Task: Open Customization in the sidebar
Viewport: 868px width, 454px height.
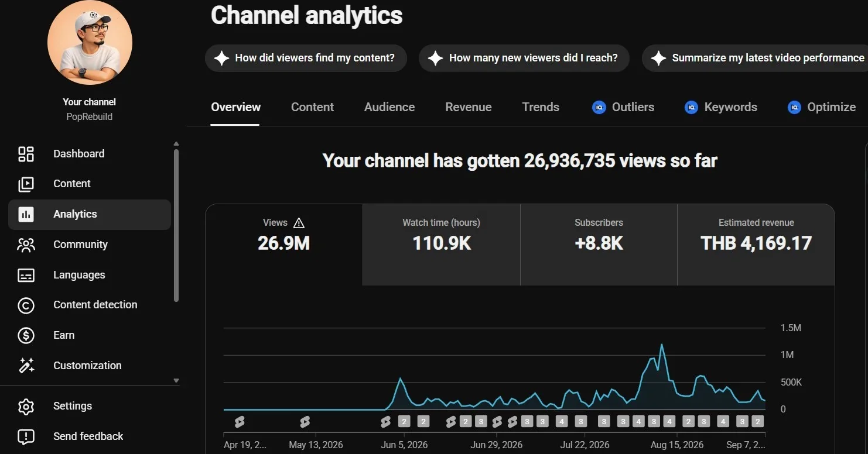Action: [90, 366]
